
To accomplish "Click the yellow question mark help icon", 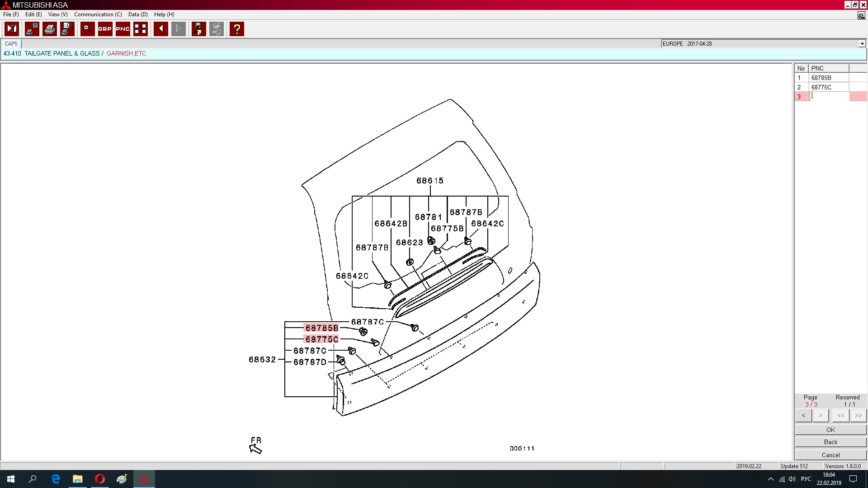I will 237,29.
